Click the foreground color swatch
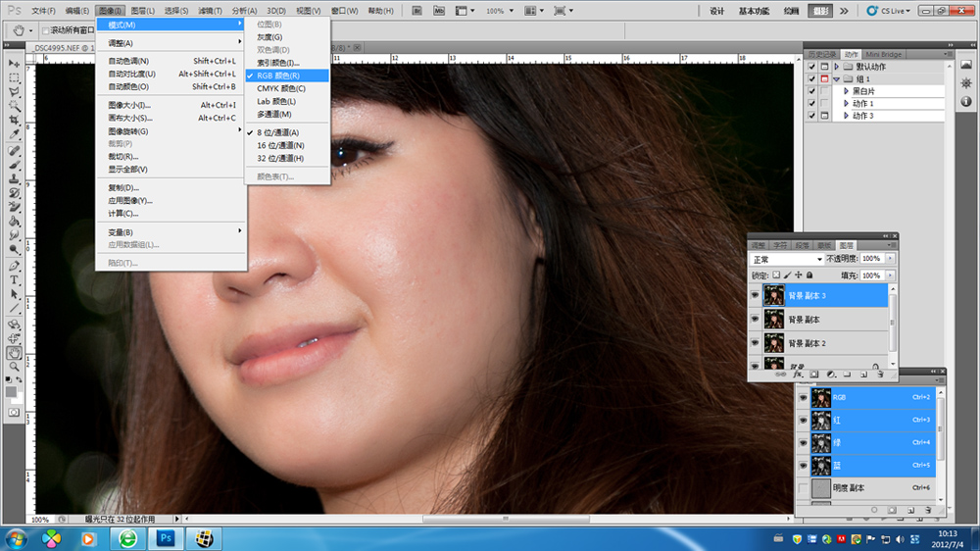 (12, 391)
